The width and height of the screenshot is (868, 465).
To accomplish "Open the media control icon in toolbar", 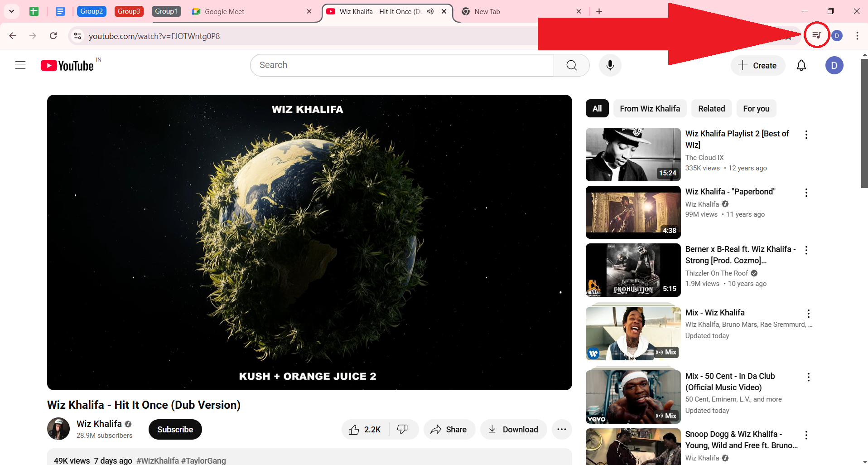I will click(x=817, y=35).
